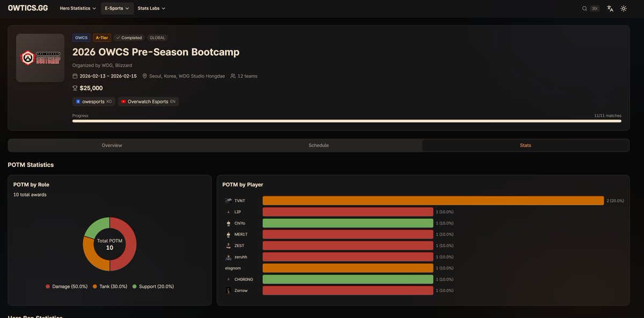644x318 pixels.
Task: Click the teams people icon
Action: 233,76
